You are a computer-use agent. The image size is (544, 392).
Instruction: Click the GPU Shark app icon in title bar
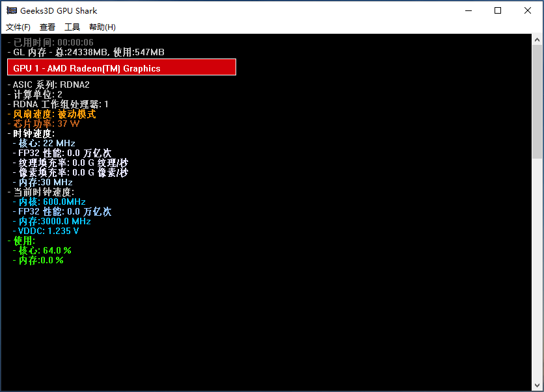click(x=12, y=11)
